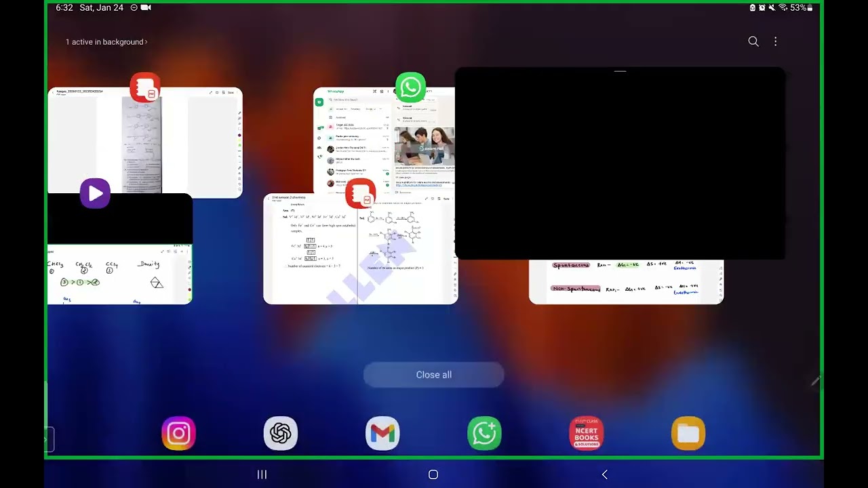Screen dimensions: 868x488
Task: Open Gmail from the dock
Action: click(382, 434)
